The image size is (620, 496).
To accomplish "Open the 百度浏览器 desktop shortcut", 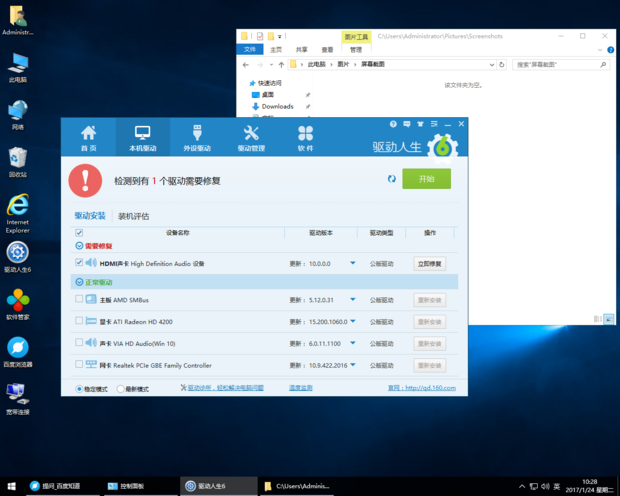I will click(18, 352).
